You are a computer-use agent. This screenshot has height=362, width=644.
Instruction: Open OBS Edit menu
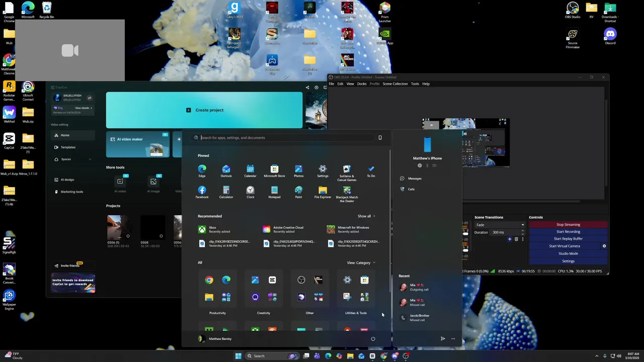pyautogui.click(x=340, y=84)
